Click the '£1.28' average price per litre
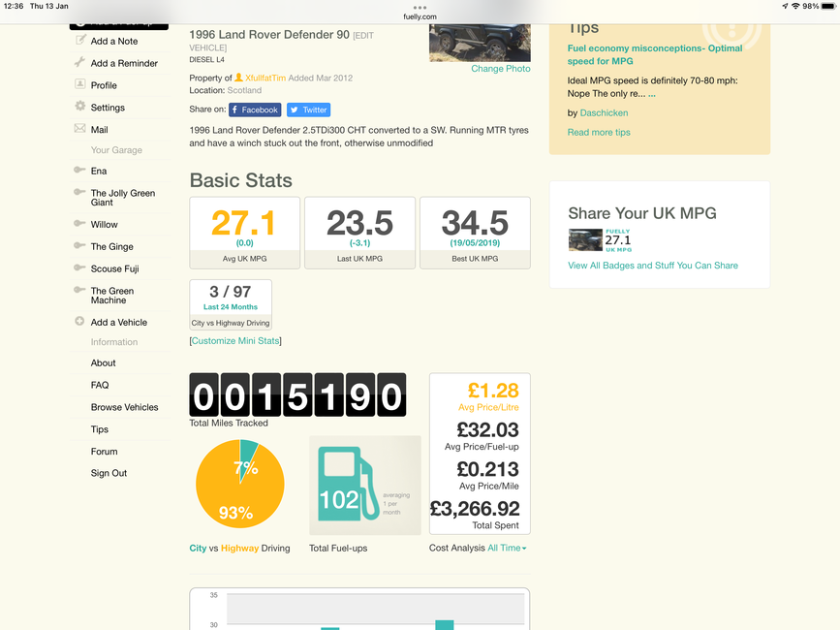 (493, 391)
